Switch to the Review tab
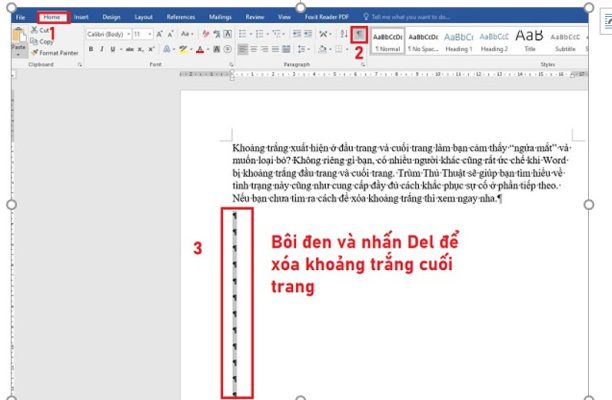 (x=254, y=17)
